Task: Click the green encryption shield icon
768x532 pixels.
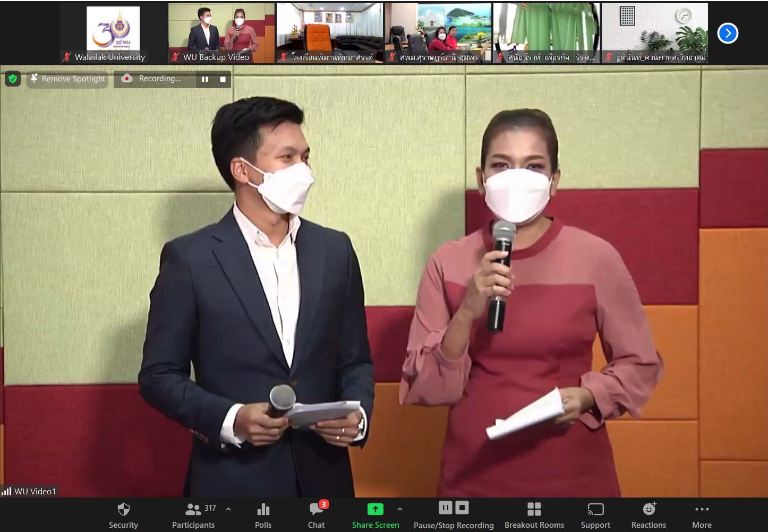Action: (13, 79)
